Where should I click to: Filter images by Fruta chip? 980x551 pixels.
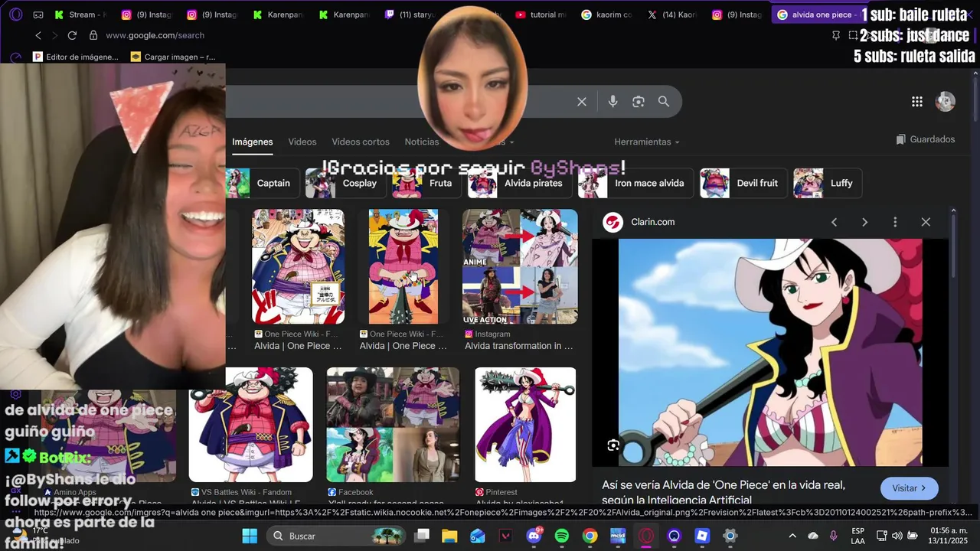pyautogui.click(x=426, y=183)
